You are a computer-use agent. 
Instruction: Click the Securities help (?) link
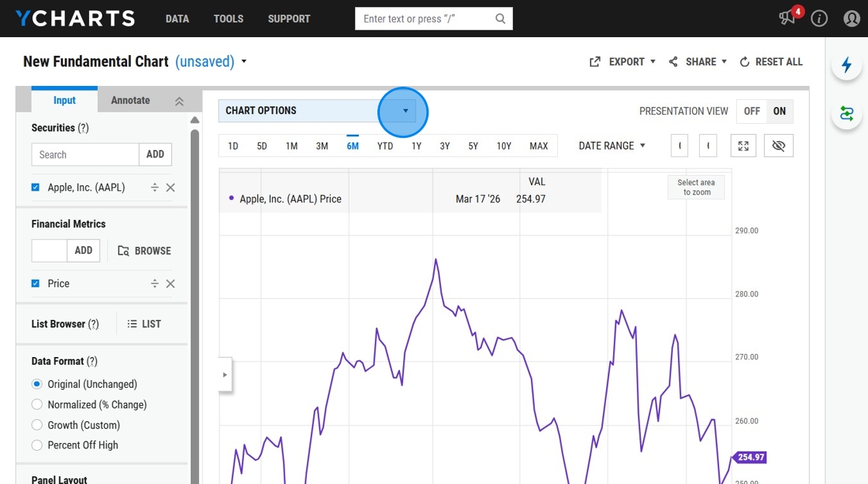[83, 128]
